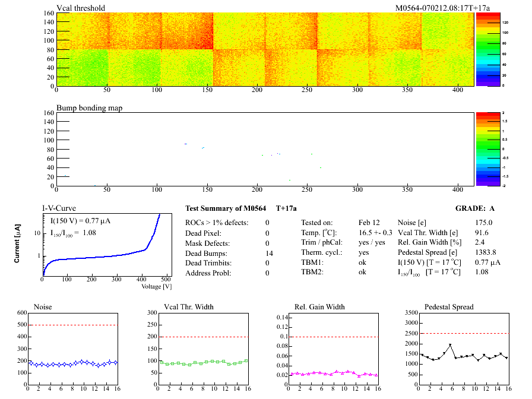Click the Pedestal Spread plot title

coord(449,307)
